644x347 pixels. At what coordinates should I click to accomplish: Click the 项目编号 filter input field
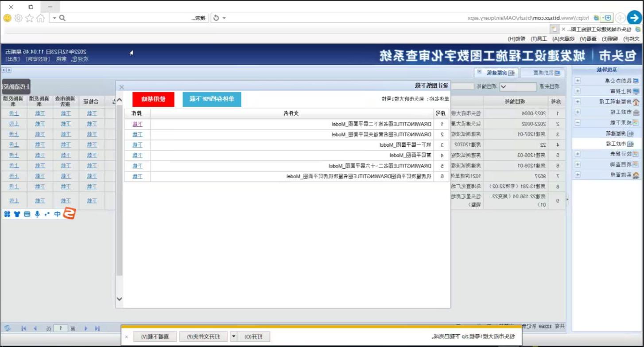[463, 87]
